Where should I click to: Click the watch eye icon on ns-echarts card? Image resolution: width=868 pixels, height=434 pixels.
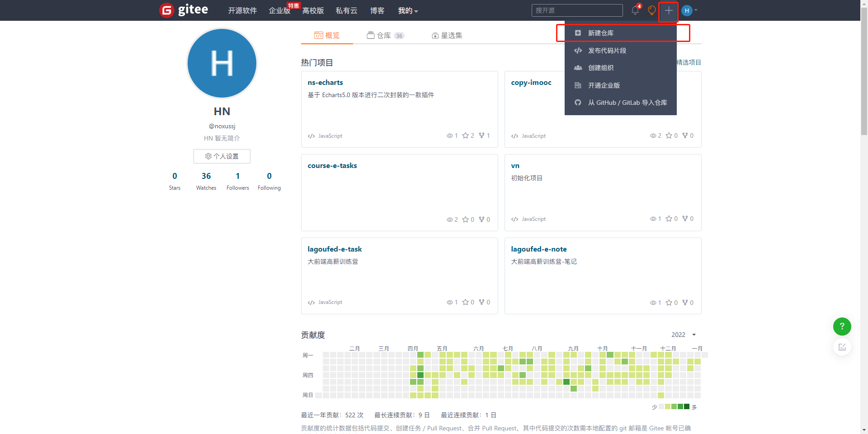point(449,135)
